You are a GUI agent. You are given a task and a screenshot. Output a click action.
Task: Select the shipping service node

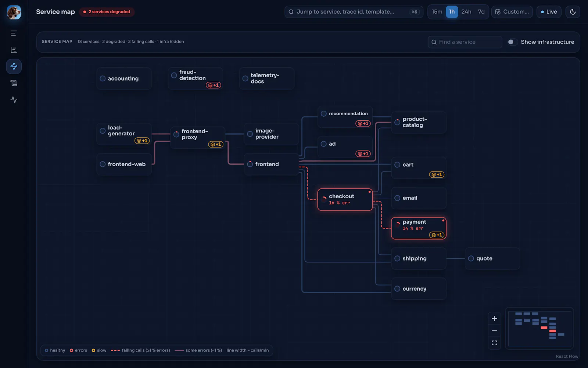point(419,258)
